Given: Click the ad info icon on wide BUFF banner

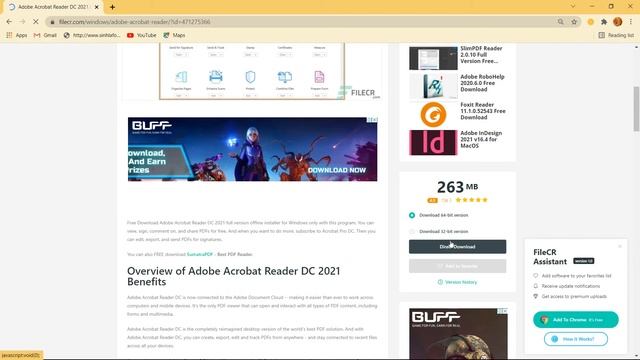Looking at the screenshot, I should 372,120.
